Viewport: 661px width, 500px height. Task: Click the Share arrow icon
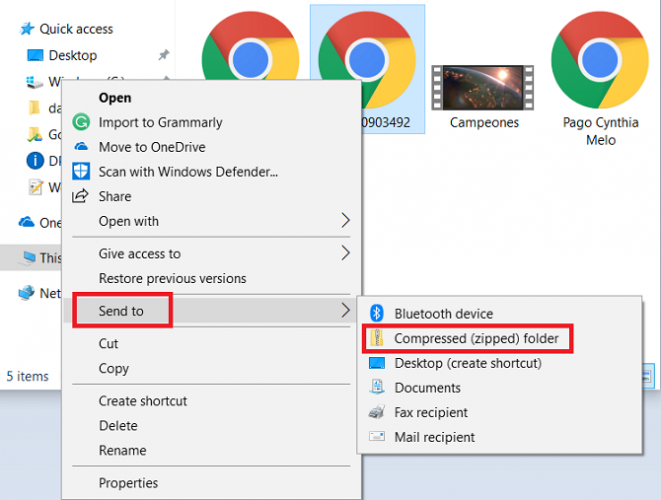click(x=80, y=196)
